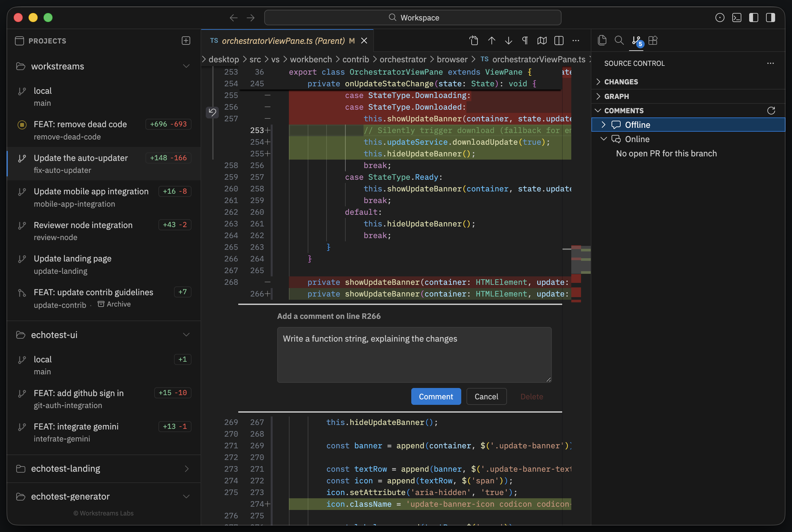Click the comment text input field
The image size is (792, 532).
click(x=414, y=355)
